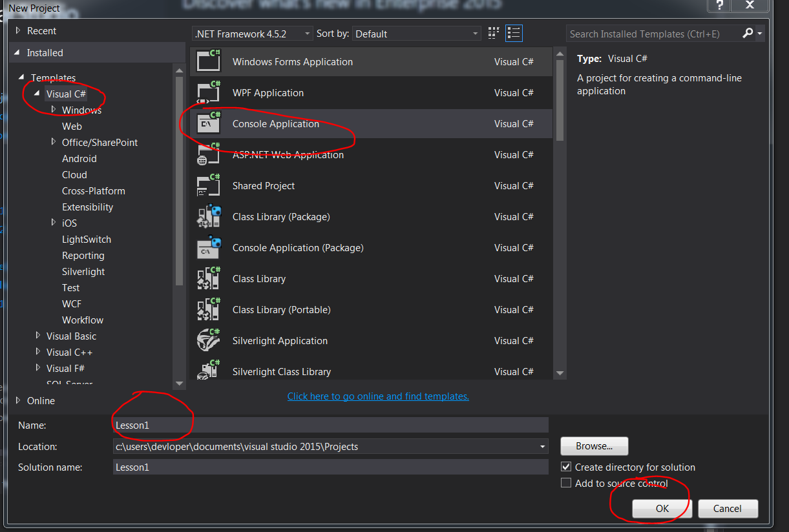Open the Location path dropdown
Screen dimensions: 789x532
click(x=542, y=446)
